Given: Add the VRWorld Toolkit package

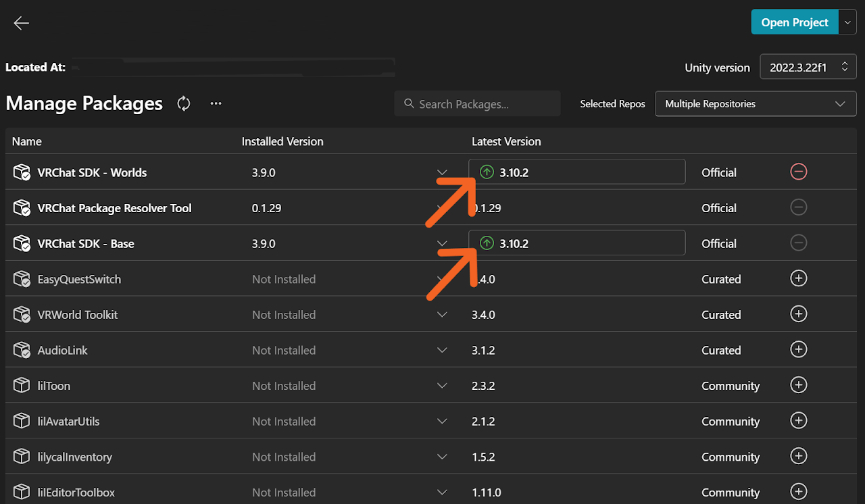Looking at the screenshot, I should pyautogui.click(x=798, y=315).
